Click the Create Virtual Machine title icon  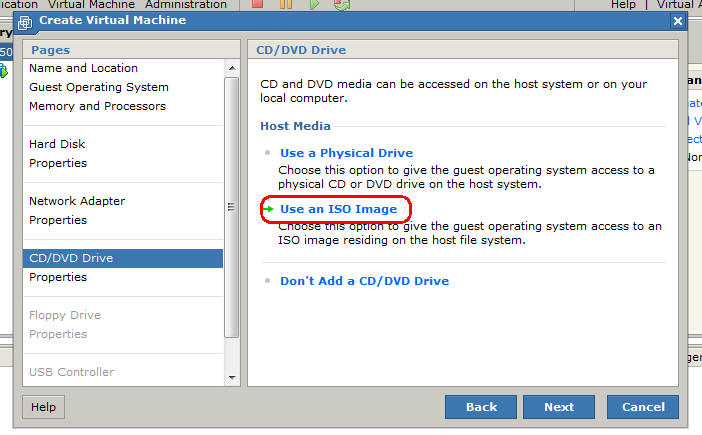[x=25, y=21]
